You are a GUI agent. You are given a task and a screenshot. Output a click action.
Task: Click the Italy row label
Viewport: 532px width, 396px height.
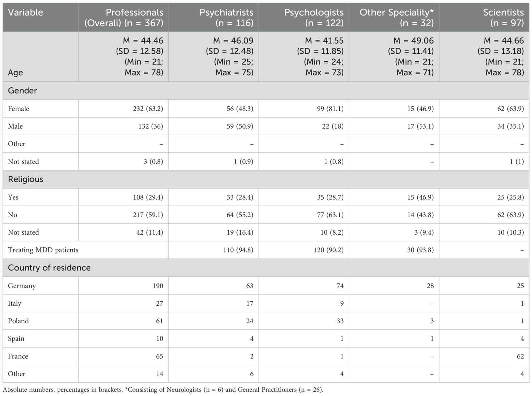click(x=15, y=303)
